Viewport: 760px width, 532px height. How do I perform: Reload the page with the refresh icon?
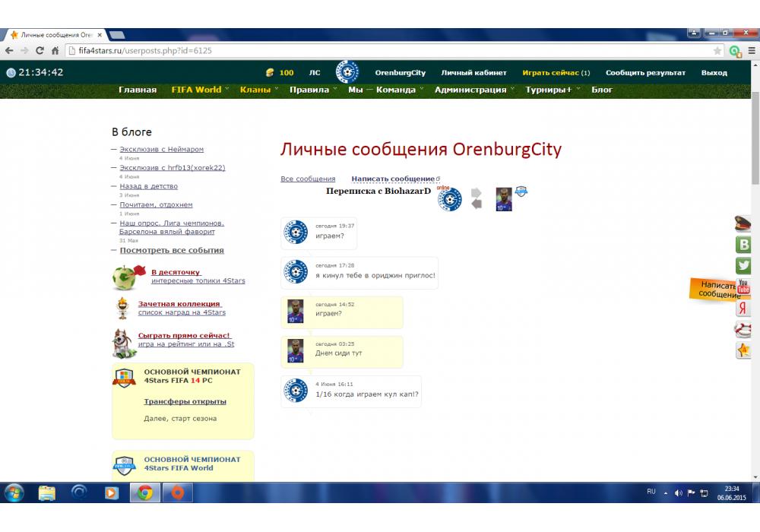pyautogui.click(x=40, y=50)
